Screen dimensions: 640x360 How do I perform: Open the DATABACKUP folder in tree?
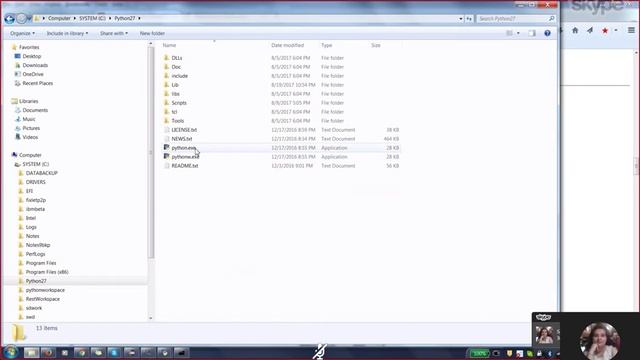[42, 173]
